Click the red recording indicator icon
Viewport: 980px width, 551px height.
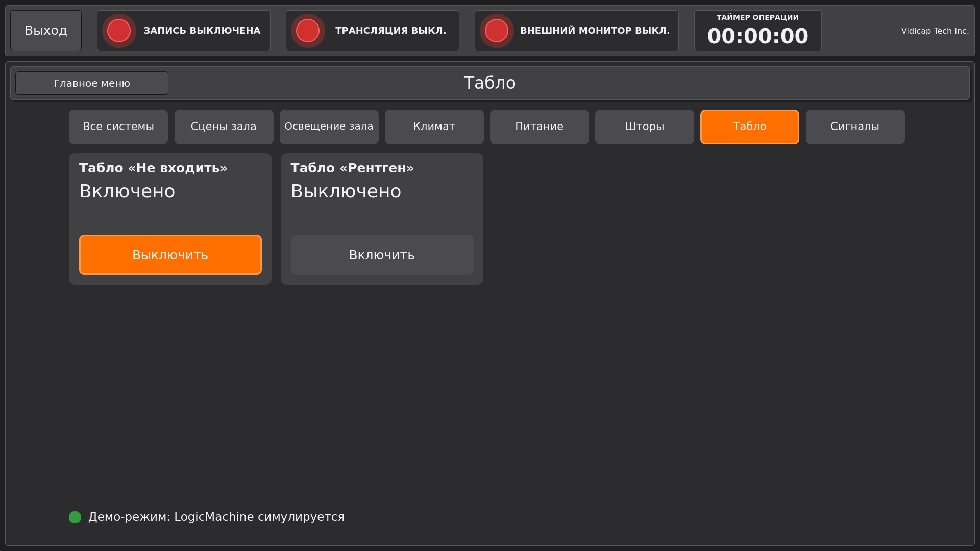click(119, 31)
